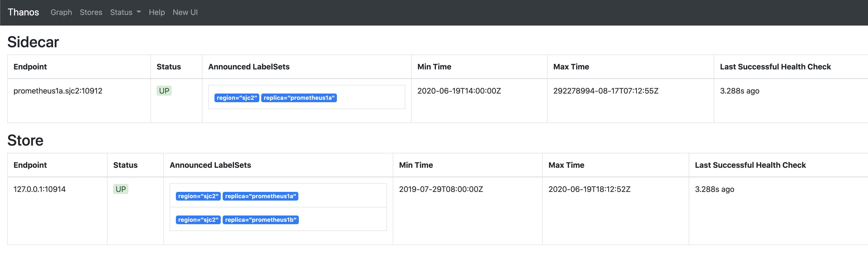The image size is (868, 270).
Task: Open the Help page
Action: [157, 13]
